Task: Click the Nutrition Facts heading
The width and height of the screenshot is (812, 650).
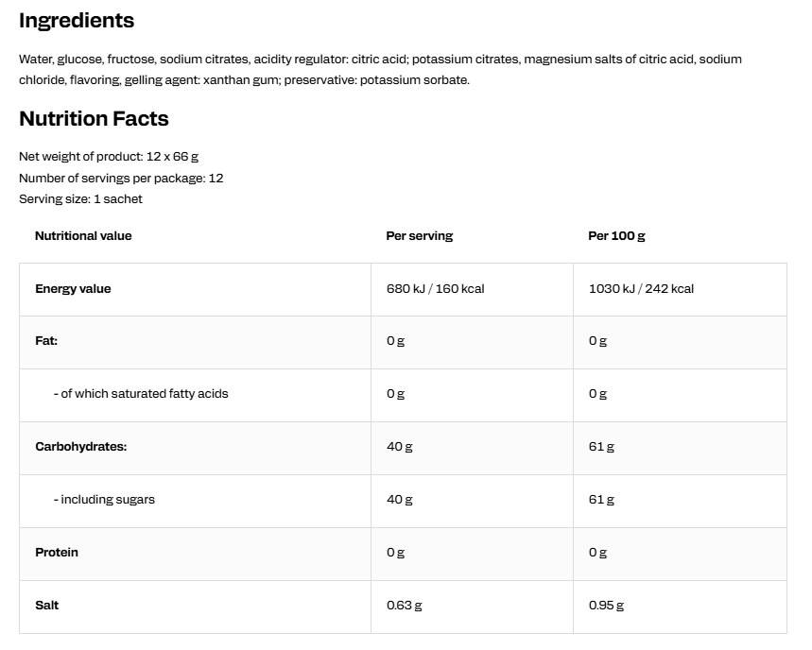Action: pyautogui.click(x=94, y=118)
